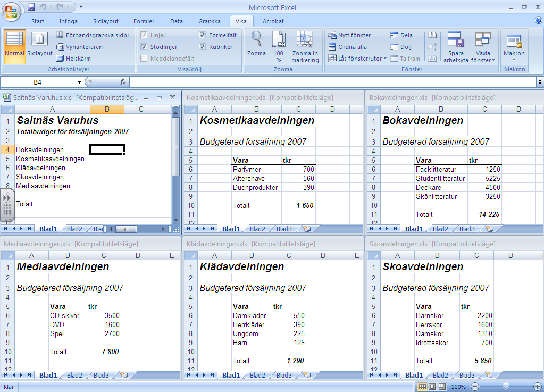Open Quick Access Toolbar customize arrow
Screen dimensions: 544x392
(81, 6)
